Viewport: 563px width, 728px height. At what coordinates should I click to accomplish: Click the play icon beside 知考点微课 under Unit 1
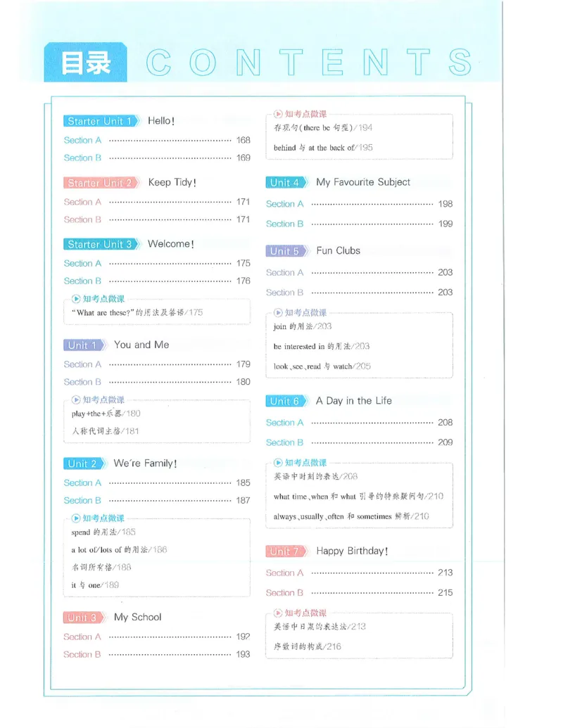coord(76,400)
